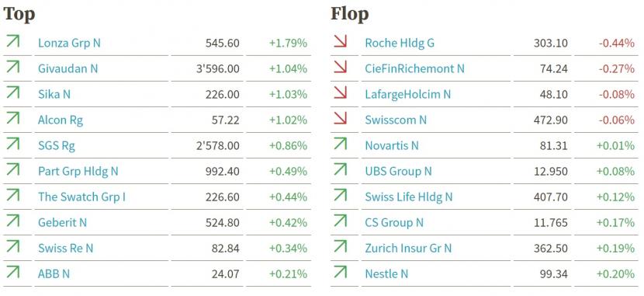Image resolution: width=644 pixels, height=296 pixels.
Task: Click the red down arrow next to CieFinRichemont N
Action: pos(340,67)
